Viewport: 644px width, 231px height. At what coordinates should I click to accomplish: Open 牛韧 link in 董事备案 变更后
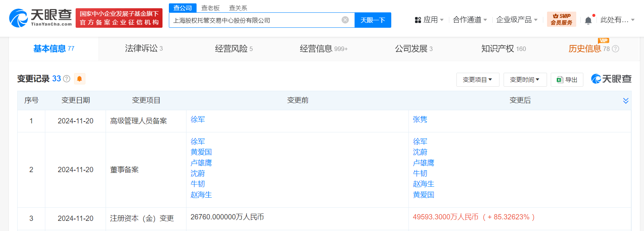tap(420, 173)
